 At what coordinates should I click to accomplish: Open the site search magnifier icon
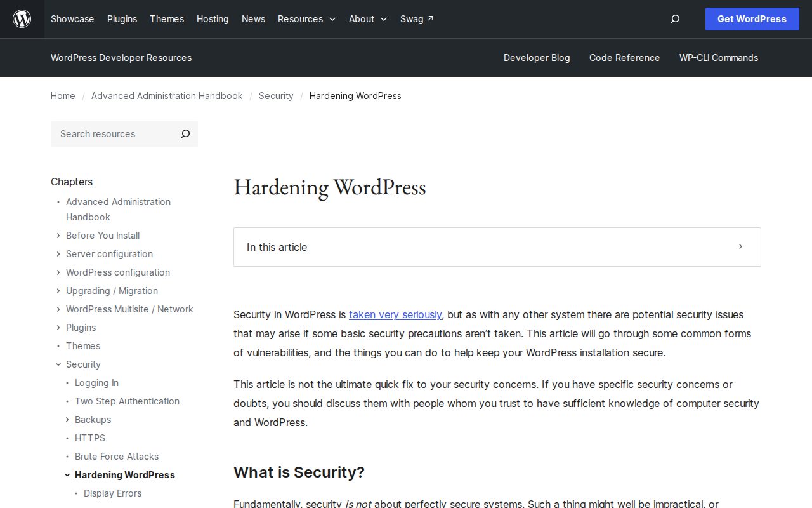click(x=675, y=19)
